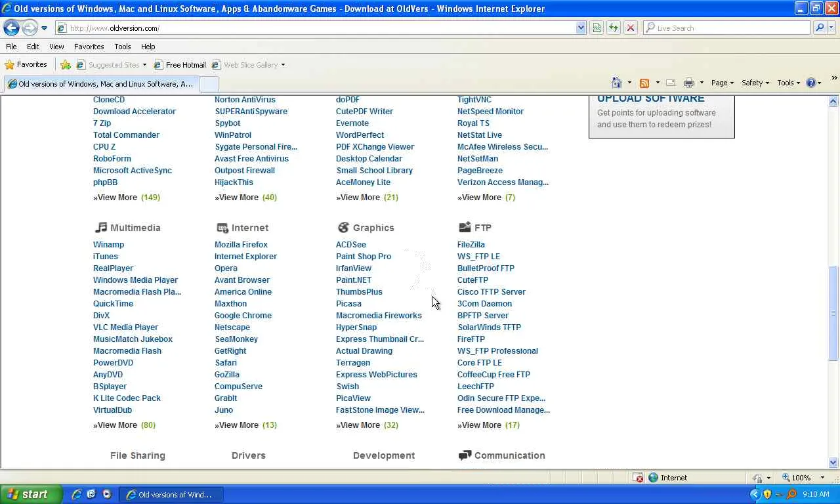
Task: Click the Read Mail envelope icon
Action: coord(671,83)
